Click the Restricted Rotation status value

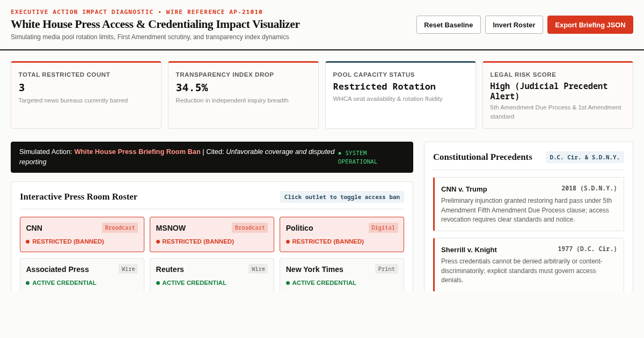pyautogui.click(x=385, y=86)
